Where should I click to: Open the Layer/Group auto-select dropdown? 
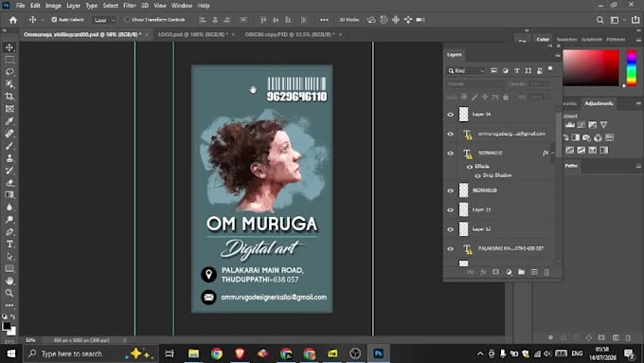(x=104, y=20)
